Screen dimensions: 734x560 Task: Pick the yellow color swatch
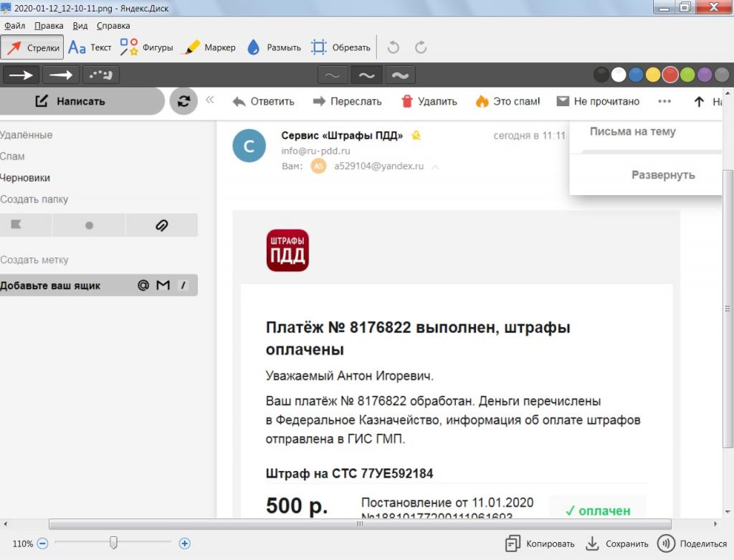click(653, 75)
